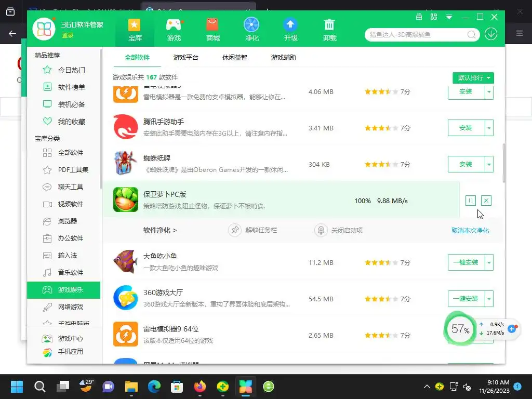Click the skin/wardrobe icon in title bar
This screenshot has height=399, width=532.
coord(419,17)
